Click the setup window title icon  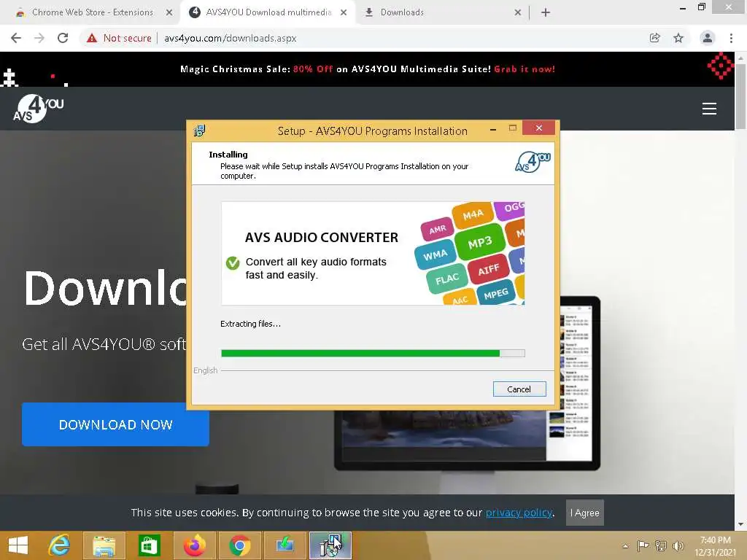click(x=200, y=131)
